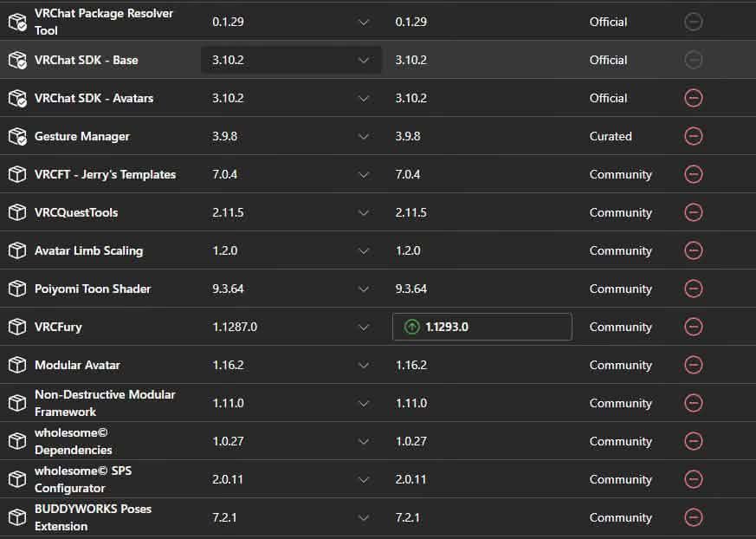Expand Poiyomi Toon Shader version list

point(291,289)
